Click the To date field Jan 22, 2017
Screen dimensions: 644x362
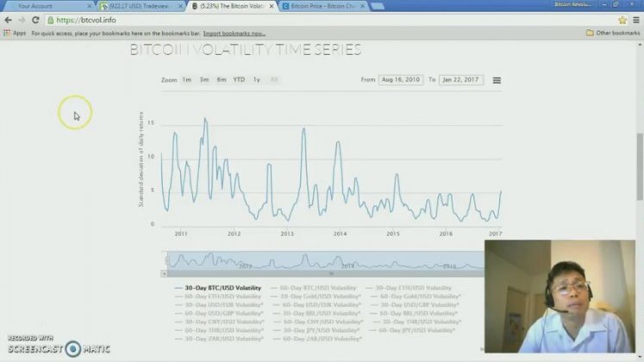[x=460, y=79]
